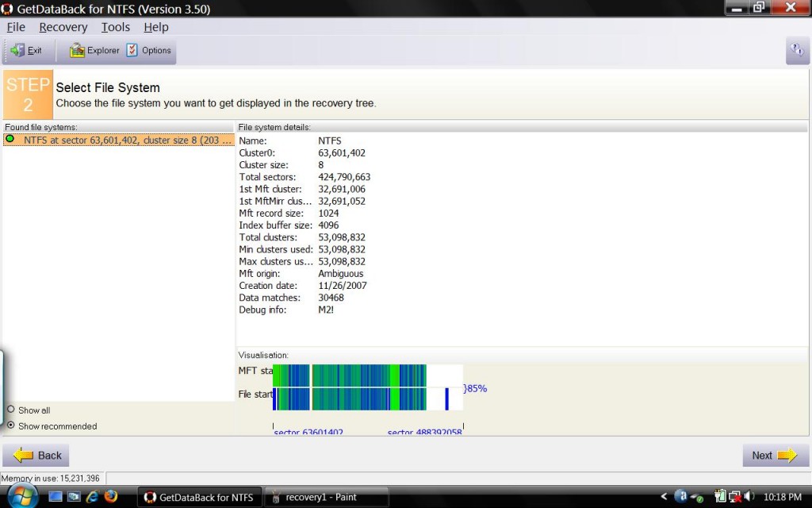
Task: Click the 1st MftMirr cluster value 32,691,052
Action: 342,201
